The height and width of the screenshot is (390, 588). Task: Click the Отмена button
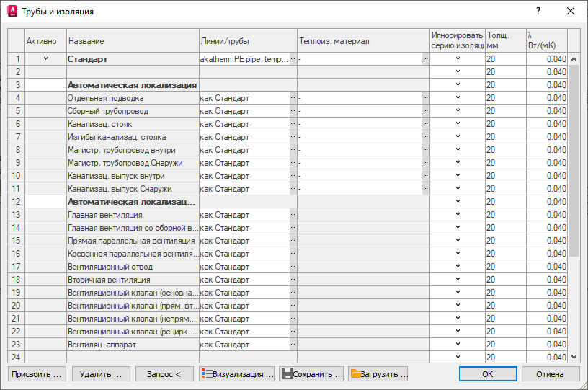550,374
